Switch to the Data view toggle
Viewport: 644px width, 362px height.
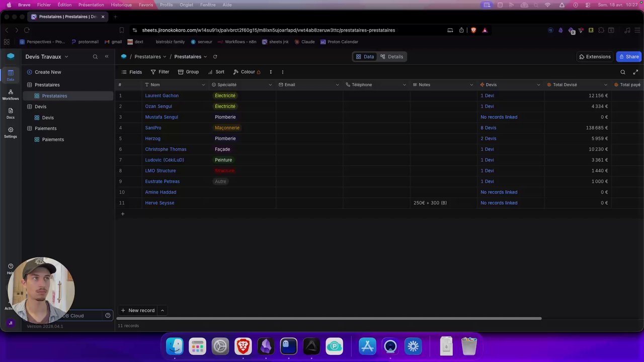[x=365, y=57]
